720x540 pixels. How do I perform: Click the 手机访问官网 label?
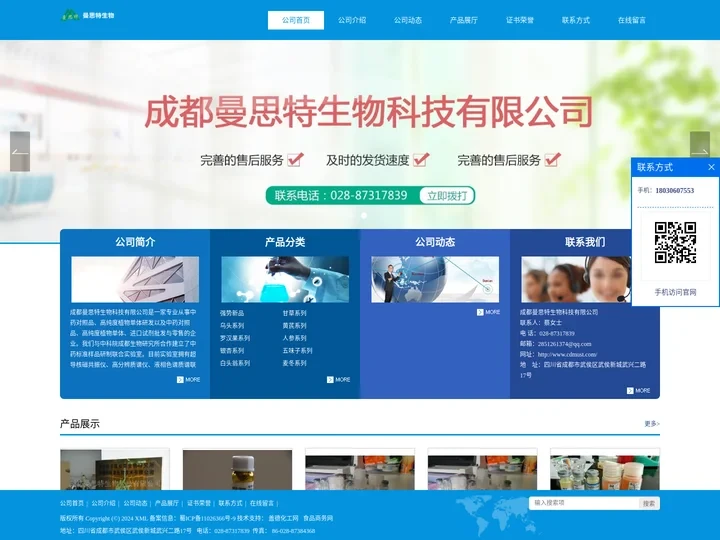click(x=675, y=292)
